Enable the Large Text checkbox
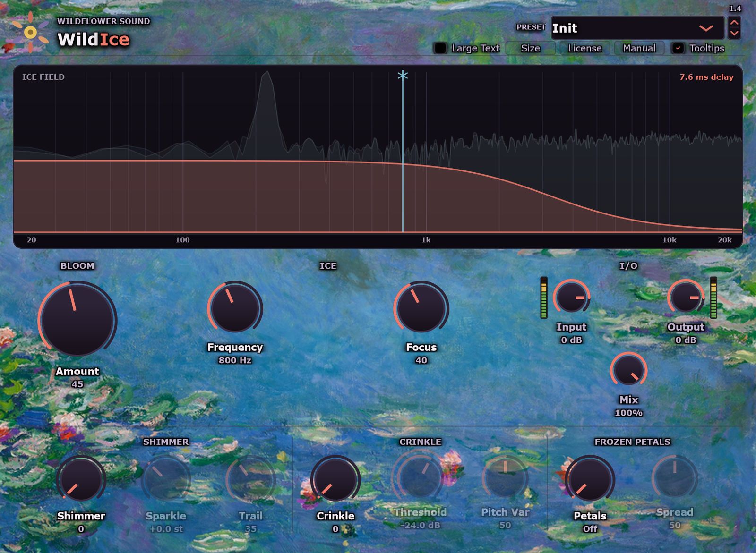The width and height of the screenshot is (756, 553). 440,48
